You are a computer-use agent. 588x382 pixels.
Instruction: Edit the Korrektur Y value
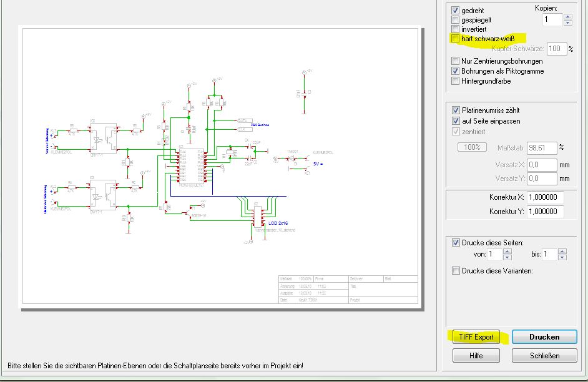pos(546,212)
